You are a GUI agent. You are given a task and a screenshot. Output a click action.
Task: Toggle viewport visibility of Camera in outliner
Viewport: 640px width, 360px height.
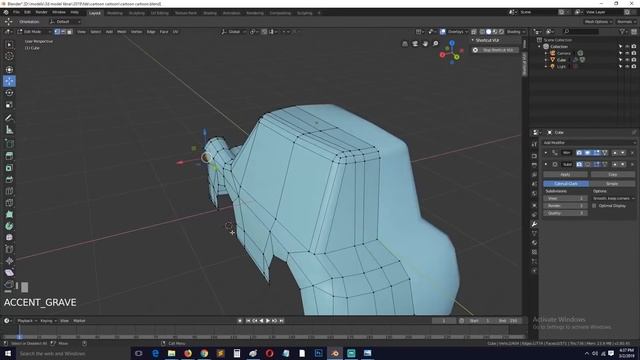(627, 53)
